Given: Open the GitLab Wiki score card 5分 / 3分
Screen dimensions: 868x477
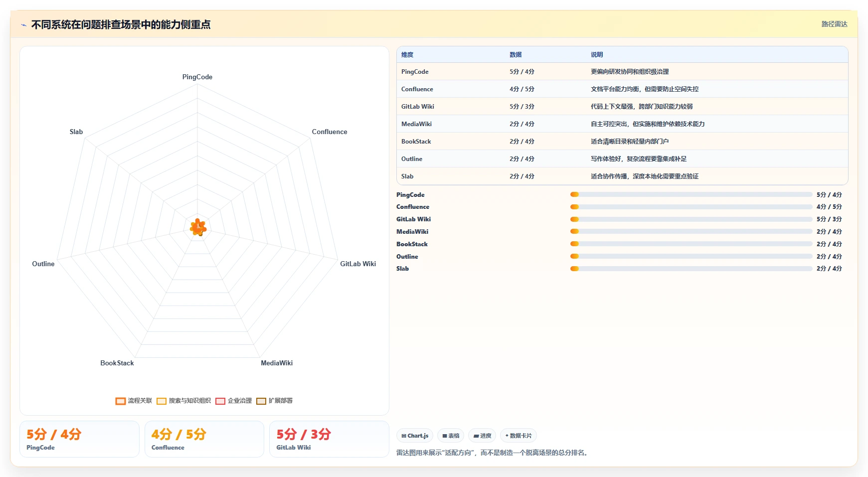Looking at the screenshot, I should [x=329, y=439].
